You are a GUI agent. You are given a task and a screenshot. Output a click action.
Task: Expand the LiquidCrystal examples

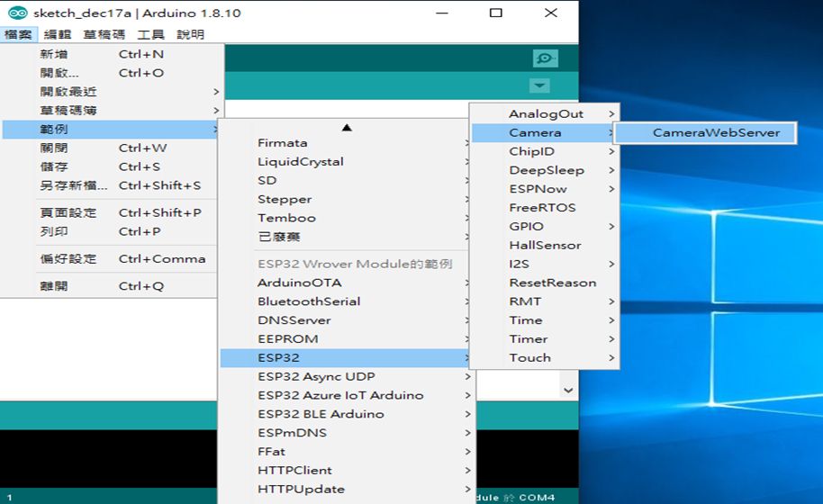pyautogui.click(x=346, y=161)
